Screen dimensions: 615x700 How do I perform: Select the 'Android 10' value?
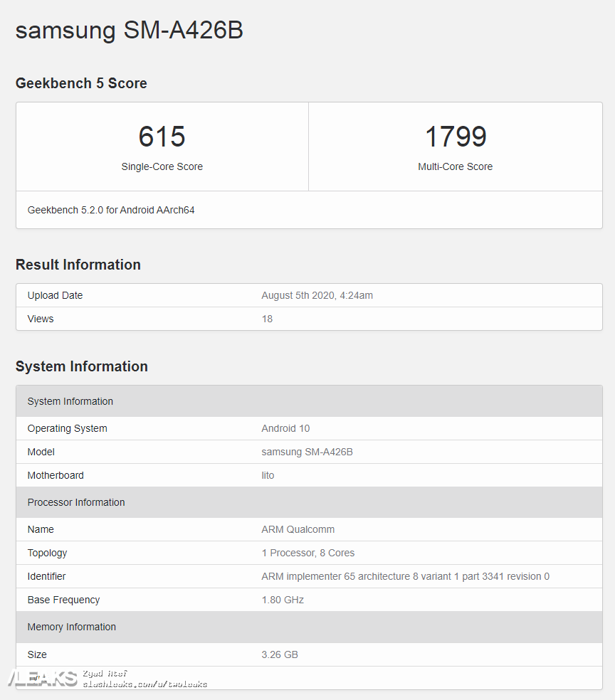pos(285,428)
